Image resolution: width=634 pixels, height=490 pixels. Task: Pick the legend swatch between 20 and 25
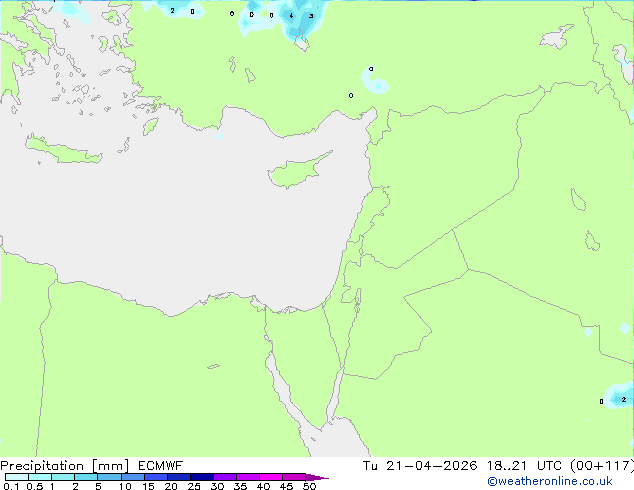tap(179, 477)
